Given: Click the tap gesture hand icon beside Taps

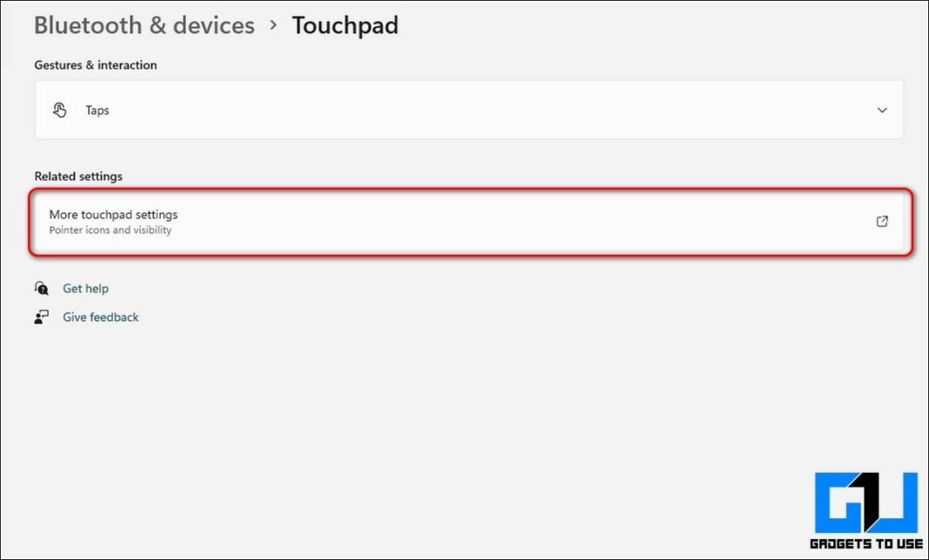Looking at the screenshot, I should click(x=60, y=110).
